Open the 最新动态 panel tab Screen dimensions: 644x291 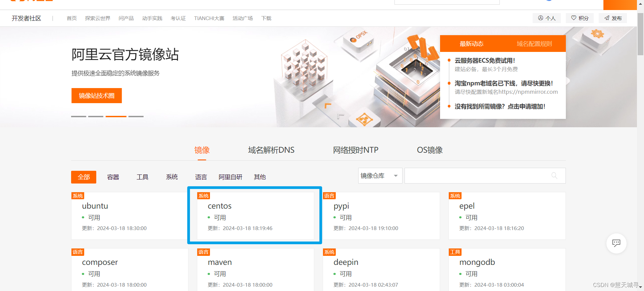471,44
